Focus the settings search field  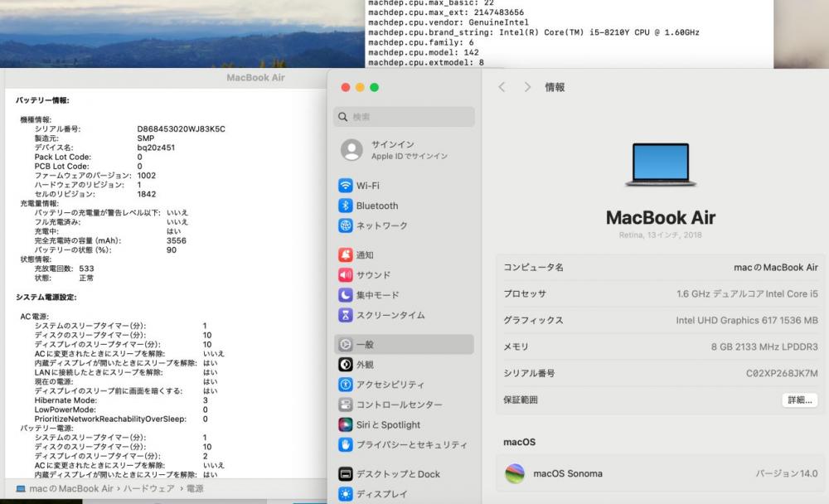404,117
